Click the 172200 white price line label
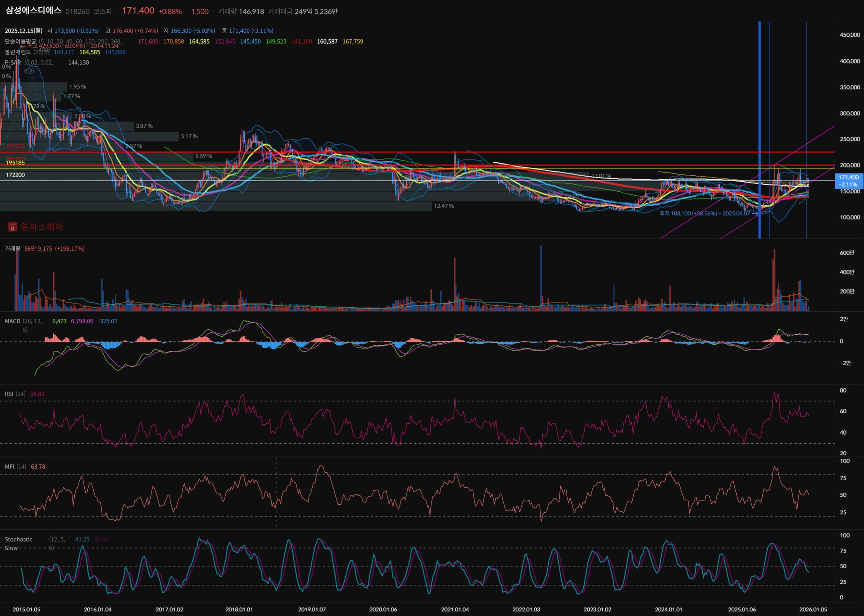Image resolution: width=864 pixels, height=616 pixels. [15, 175]
